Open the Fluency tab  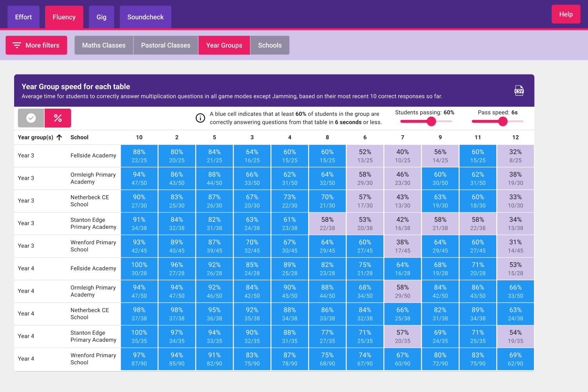tap(64, 17)
